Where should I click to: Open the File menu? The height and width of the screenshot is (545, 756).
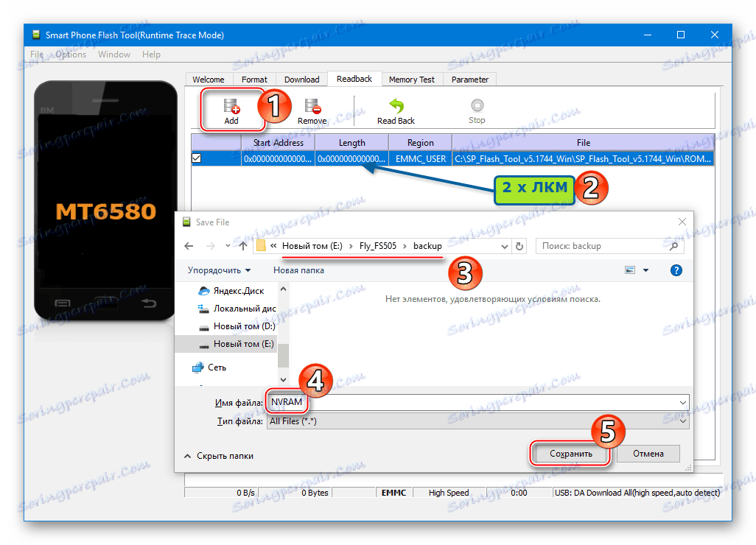tap(37, 54)
